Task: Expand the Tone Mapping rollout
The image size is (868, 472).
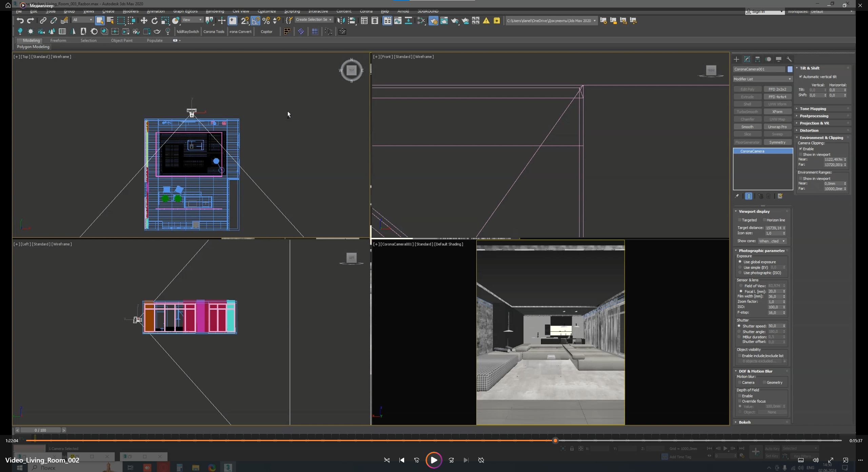Action: pyautogui.click(x=813, y=108)
